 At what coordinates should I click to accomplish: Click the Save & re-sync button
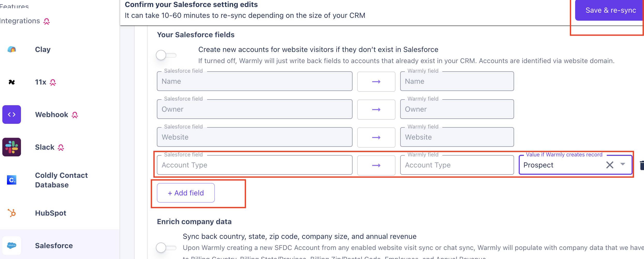[x=610, y=10]
